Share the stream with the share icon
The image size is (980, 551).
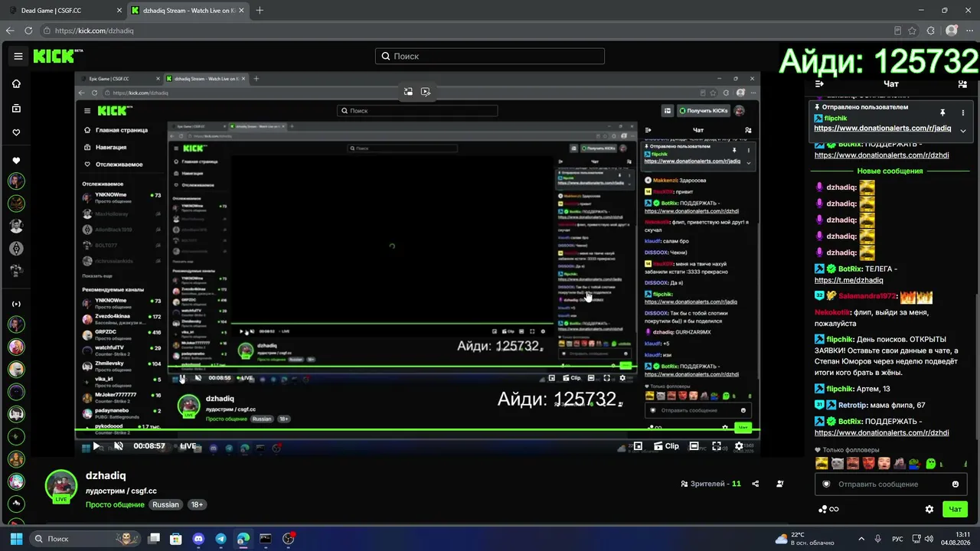pos(756,484)
